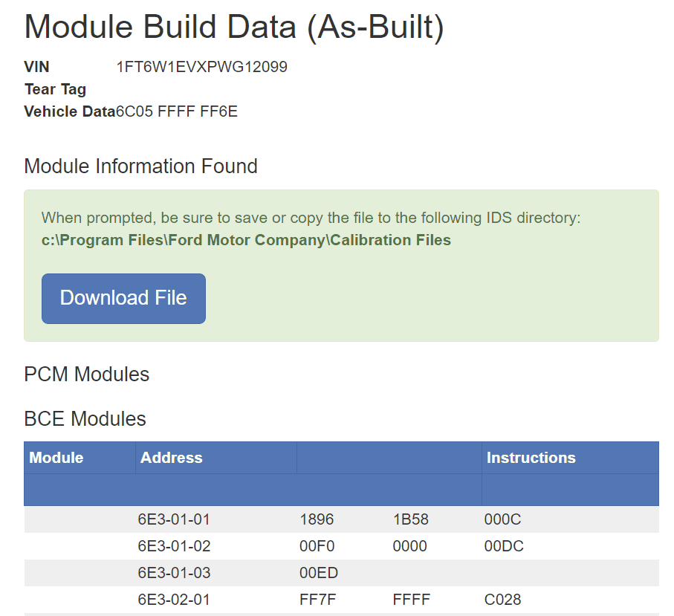Click the Module column header
The width and height of the screenshot is (674, 616).
[56, 458]
